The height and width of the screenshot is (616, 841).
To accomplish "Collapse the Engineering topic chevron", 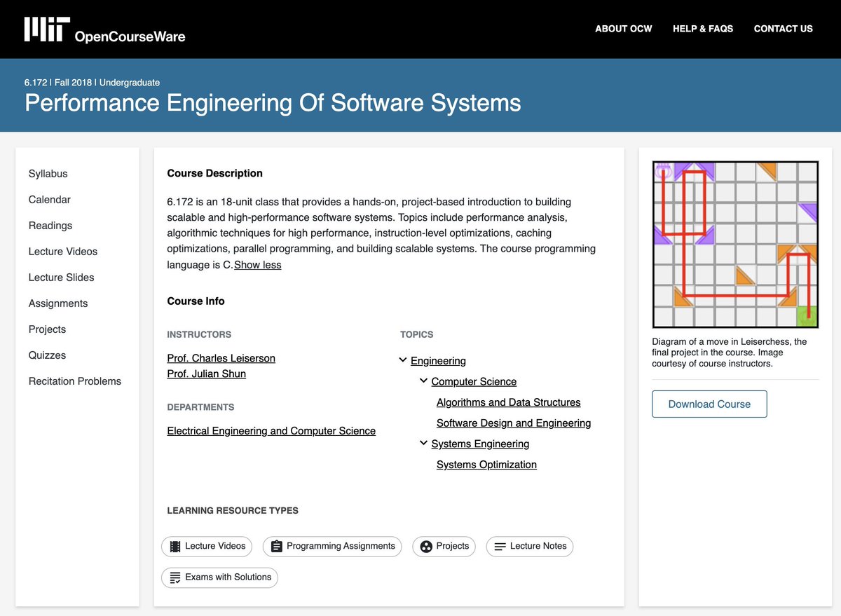I will point(403,360).
